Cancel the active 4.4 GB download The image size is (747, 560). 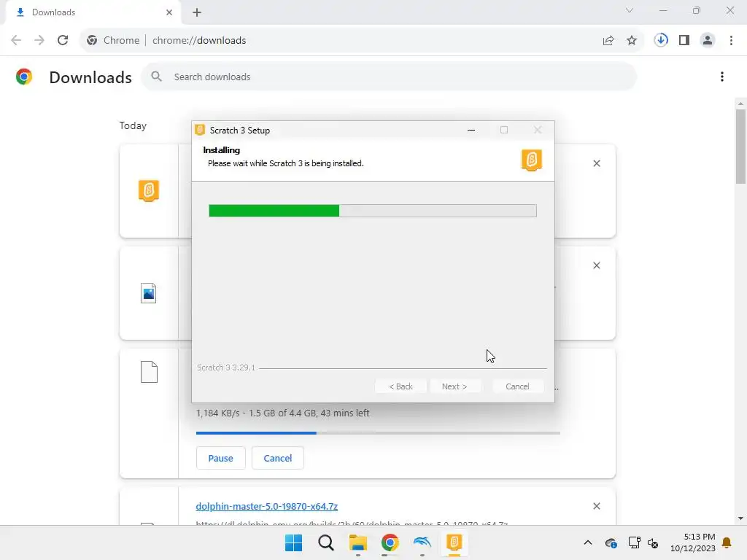tap(278, 458)
